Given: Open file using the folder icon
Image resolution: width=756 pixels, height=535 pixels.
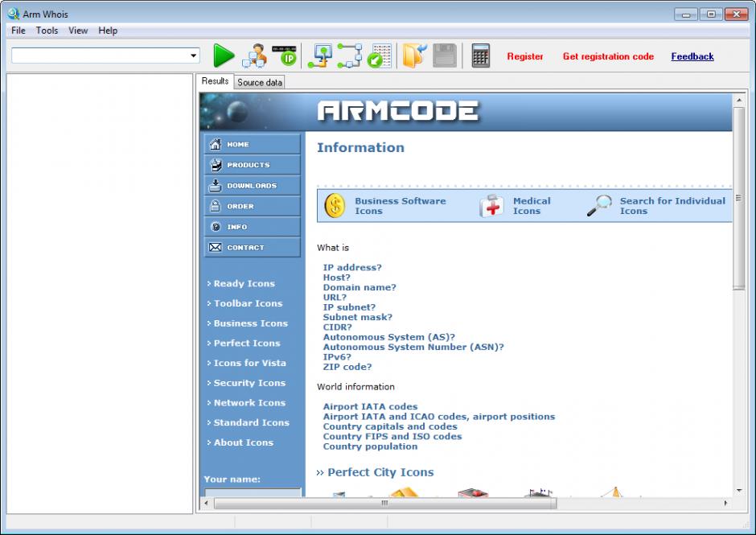Looking at the screenshot, I should point(414,56).
